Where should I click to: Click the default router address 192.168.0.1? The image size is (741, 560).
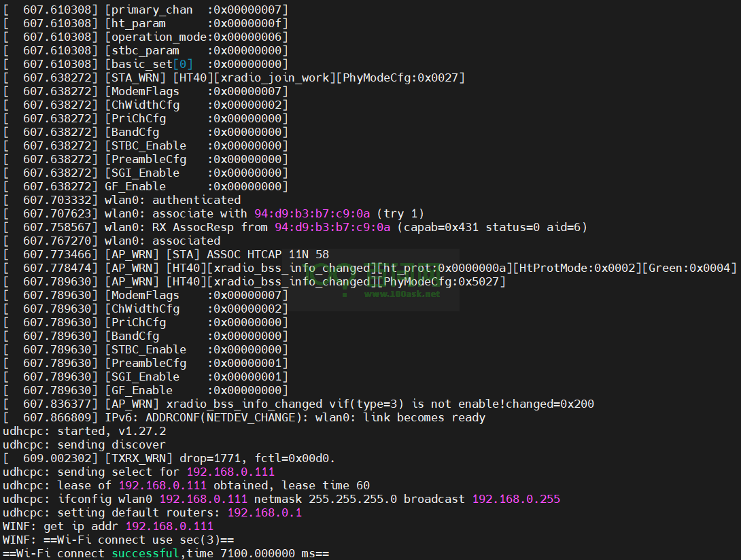coord(264,512)
